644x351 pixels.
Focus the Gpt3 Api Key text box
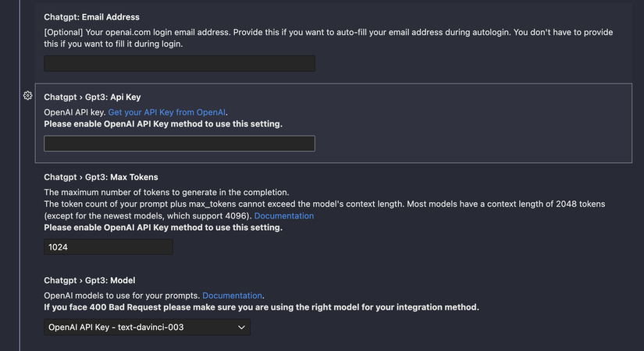point(180,144)
